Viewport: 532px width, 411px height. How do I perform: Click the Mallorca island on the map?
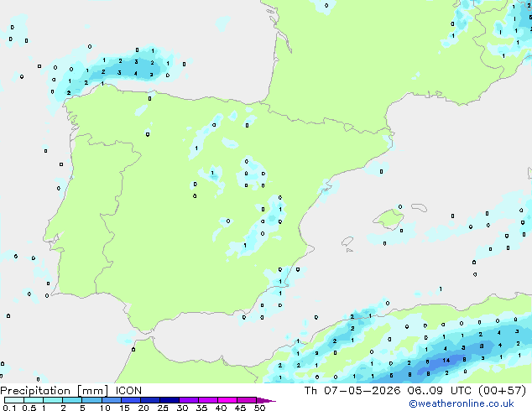(389, 219)
